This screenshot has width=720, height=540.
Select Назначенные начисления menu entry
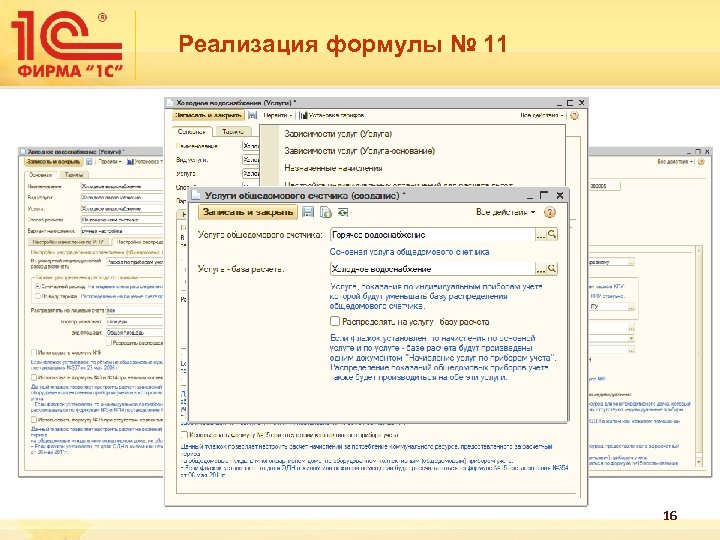tap(333, 168)
